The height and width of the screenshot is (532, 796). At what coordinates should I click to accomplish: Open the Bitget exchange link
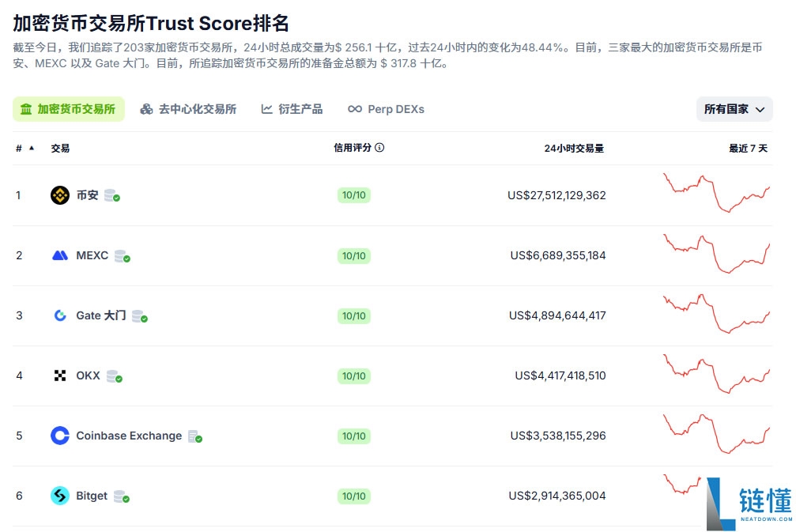click(92, 496)
